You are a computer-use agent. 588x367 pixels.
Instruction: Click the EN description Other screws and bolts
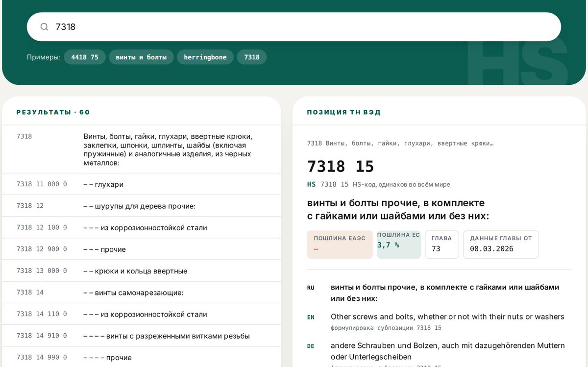447,317
